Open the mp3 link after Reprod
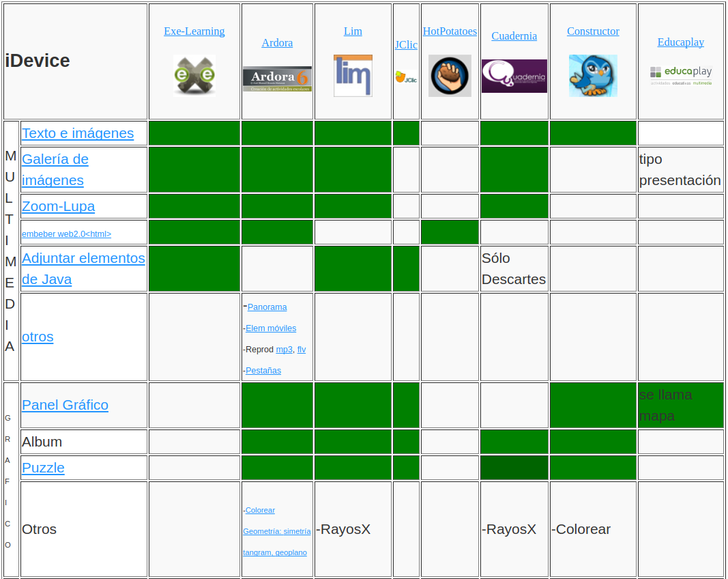 point(284,350)
